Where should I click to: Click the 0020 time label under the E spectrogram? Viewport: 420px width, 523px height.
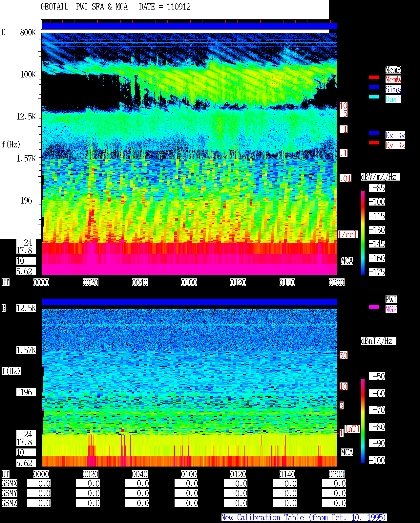tap(91, 282)
